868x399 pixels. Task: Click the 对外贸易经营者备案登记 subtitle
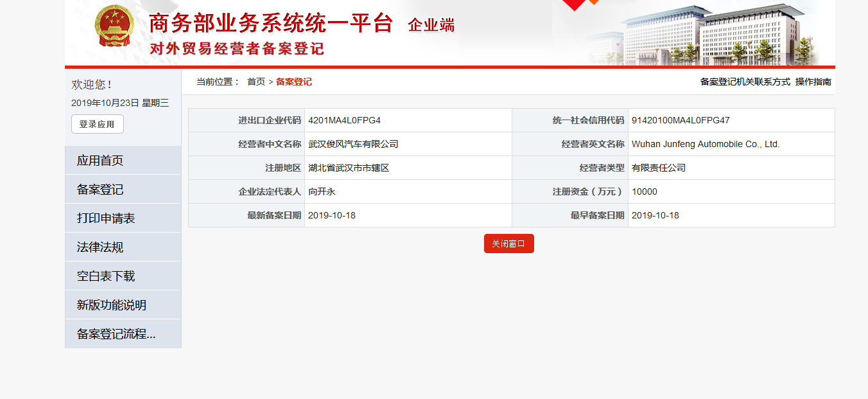237,49
